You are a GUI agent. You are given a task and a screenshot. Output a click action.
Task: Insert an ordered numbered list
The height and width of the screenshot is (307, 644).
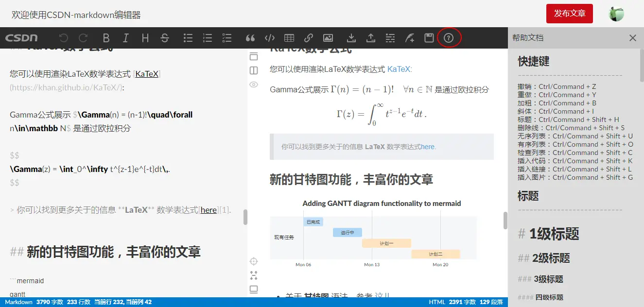[x=208, y=38]
